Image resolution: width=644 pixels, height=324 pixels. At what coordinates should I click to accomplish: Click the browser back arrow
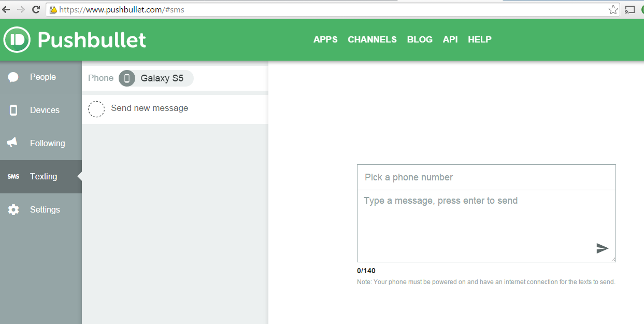point(7,9)
